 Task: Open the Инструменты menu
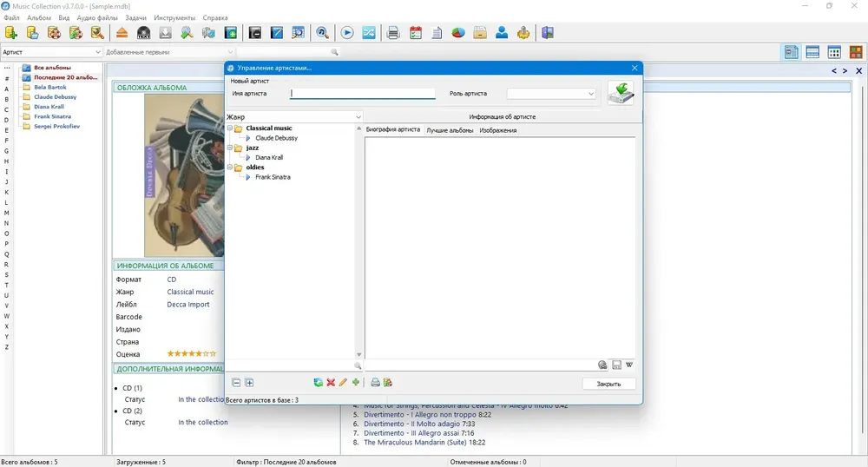(174, 17)
